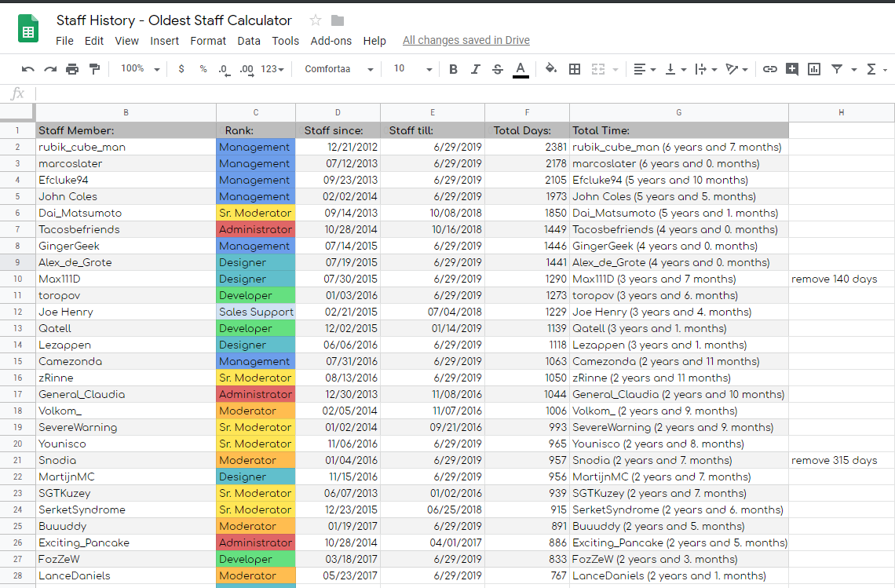Toggle bold formatting
This screenshot has width=895, height=588.
453,69
